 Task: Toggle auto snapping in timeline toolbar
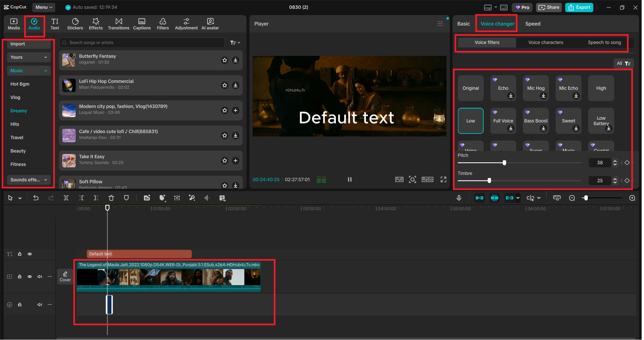(494, 198)
